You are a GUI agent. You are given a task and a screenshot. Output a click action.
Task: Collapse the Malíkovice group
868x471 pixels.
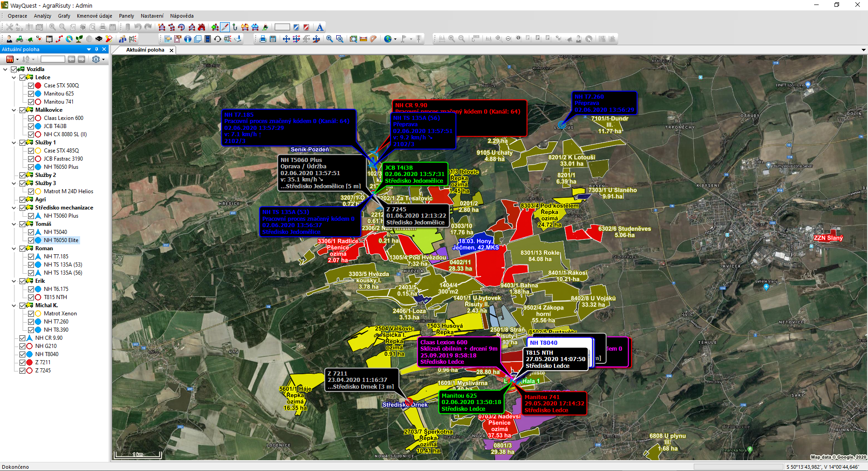(x=14, y=110)
